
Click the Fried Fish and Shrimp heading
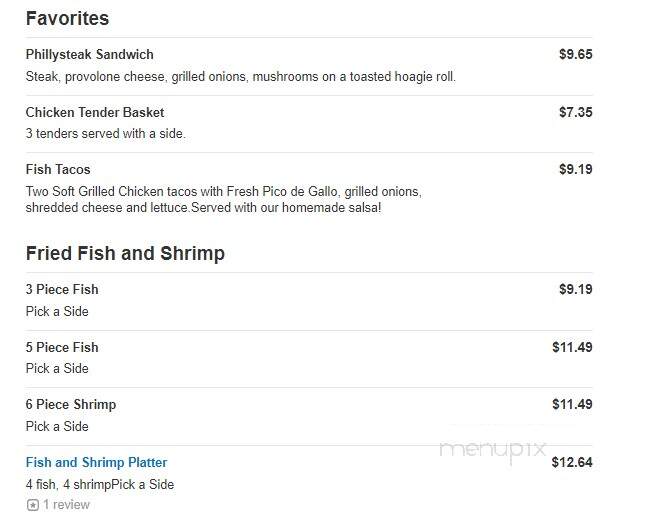[125, 253]
